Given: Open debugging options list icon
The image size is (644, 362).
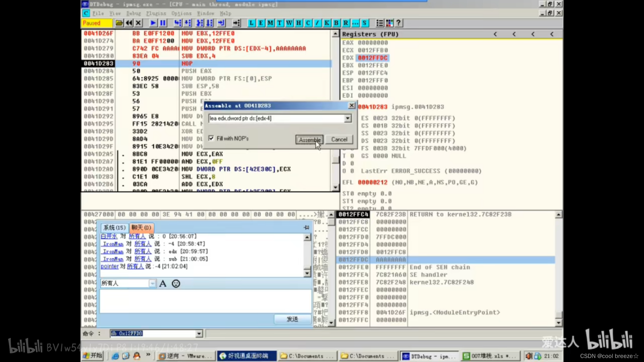Looking at the screenshot, I should 380,23.
